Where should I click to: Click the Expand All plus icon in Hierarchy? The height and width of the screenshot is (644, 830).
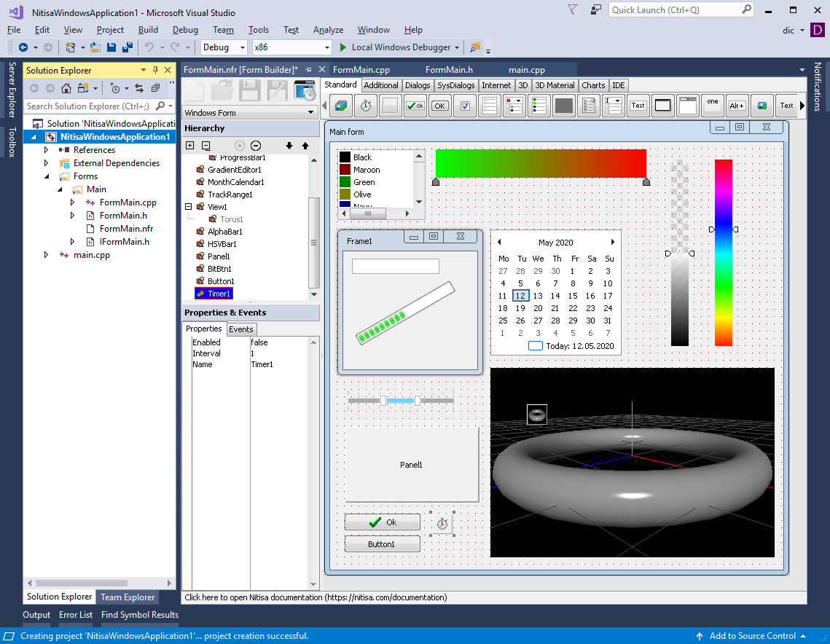[x=190, y=146]
